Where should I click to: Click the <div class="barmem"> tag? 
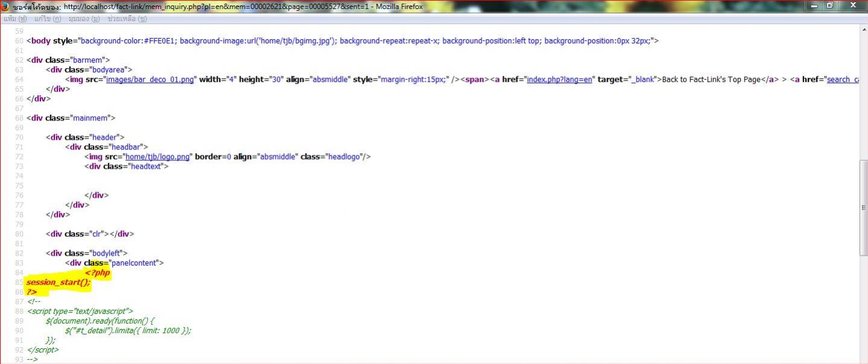[68, 60]
